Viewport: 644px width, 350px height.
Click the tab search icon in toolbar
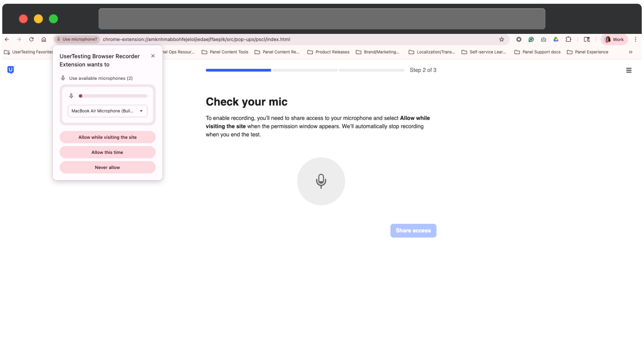(587, 39)
